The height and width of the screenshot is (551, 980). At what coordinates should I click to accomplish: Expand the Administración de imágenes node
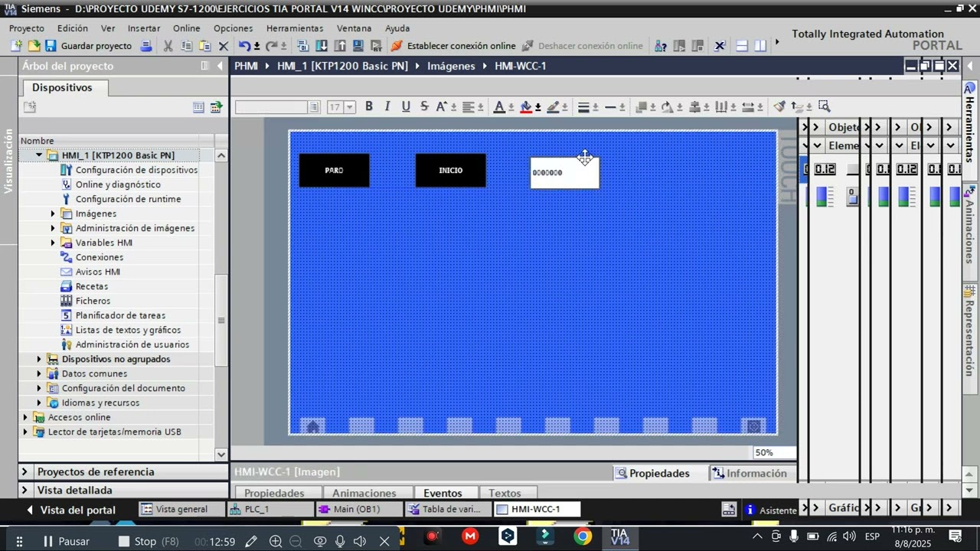(x=53, y=228)
